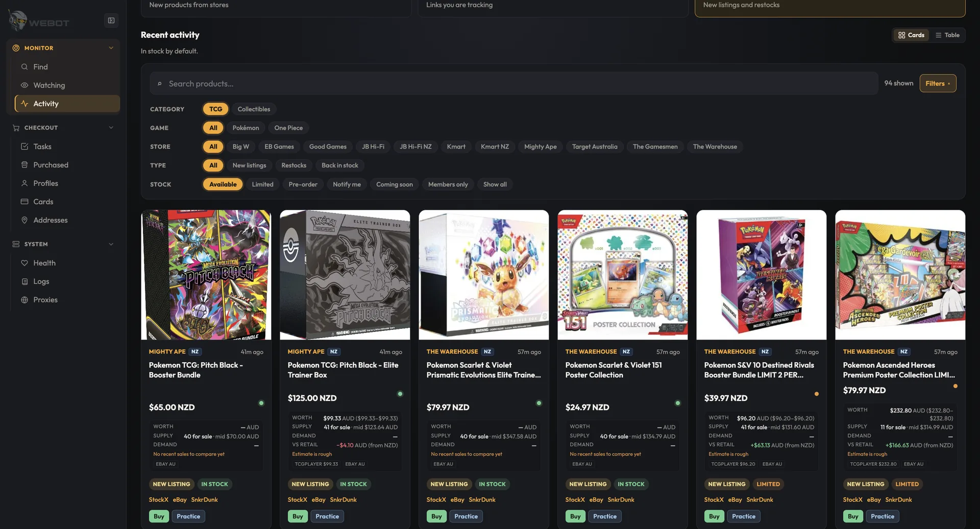Enable the Restocks type filter

click(293, 165)
